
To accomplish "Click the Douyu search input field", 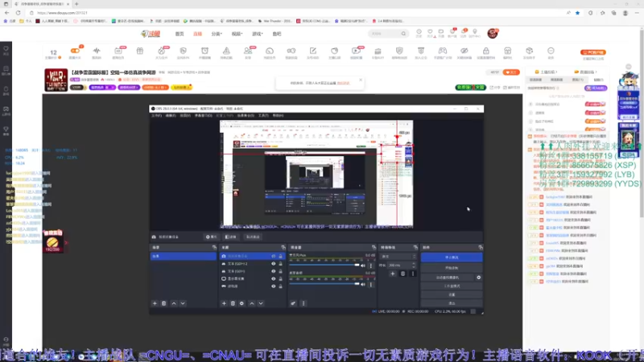I will [x=385, y=34].
